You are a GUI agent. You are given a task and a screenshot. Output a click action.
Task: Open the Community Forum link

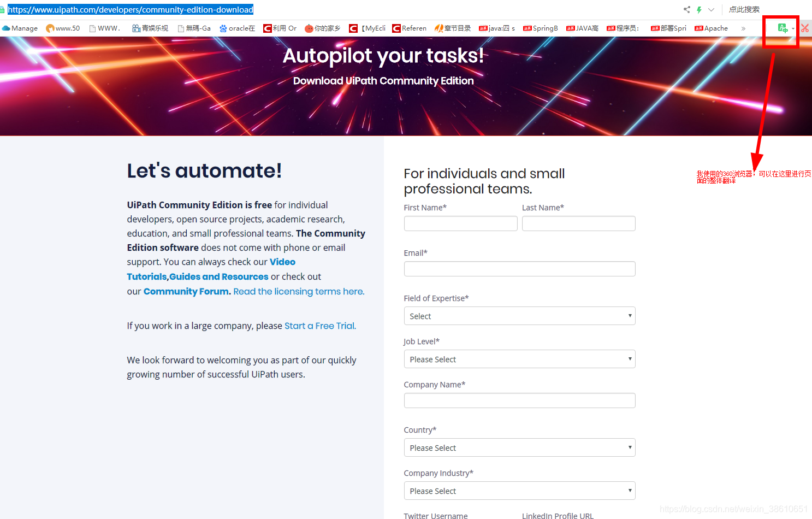tap(187, 291)
